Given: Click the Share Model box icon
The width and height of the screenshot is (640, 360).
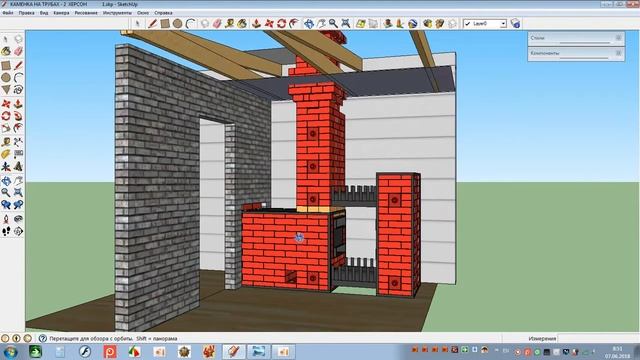Looking at the screenshot, I should (440, 24).
